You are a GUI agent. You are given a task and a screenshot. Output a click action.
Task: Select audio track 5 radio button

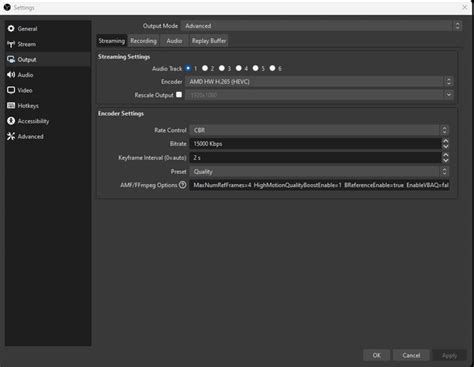(x=255, y=68)
